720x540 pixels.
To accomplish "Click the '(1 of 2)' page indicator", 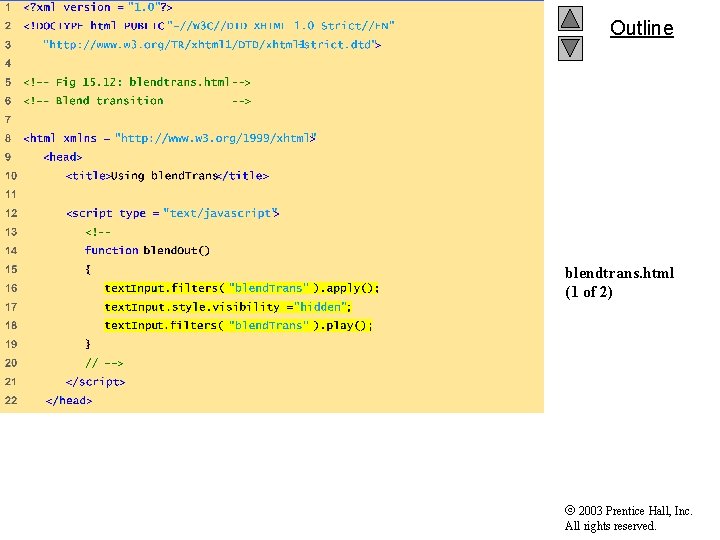I will pos(589,292).
